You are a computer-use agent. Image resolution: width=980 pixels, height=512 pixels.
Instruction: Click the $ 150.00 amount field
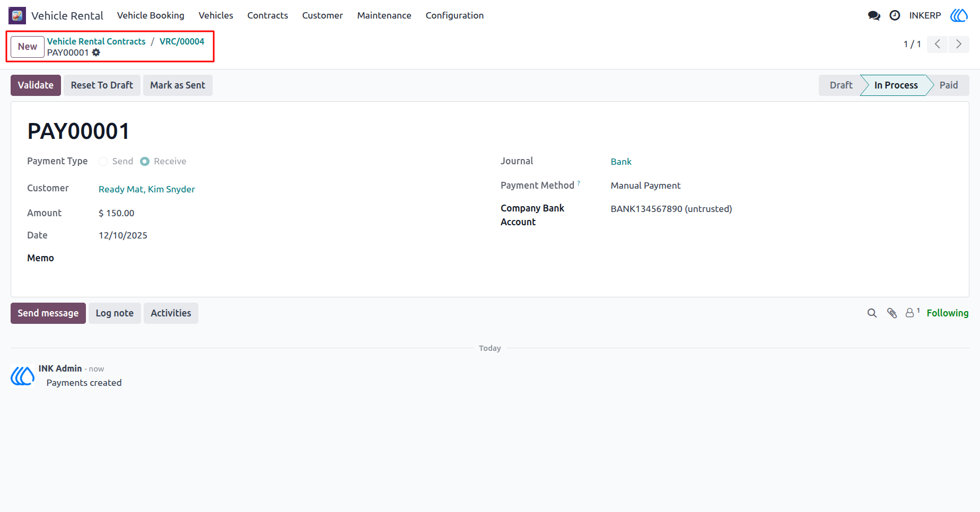coord(117,213)
